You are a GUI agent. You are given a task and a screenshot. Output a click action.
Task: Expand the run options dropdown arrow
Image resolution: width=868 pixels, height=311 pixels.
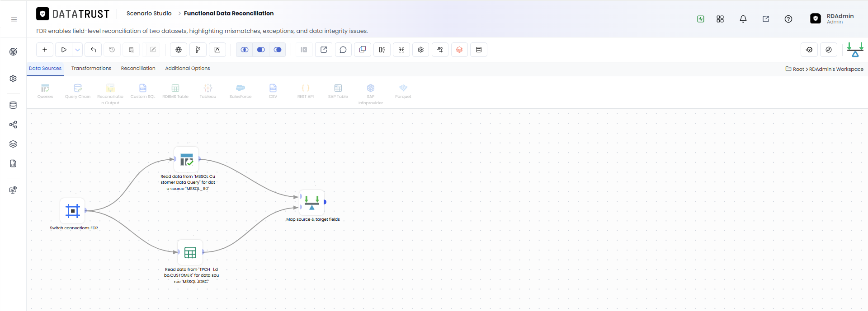[x=78, y=50]
